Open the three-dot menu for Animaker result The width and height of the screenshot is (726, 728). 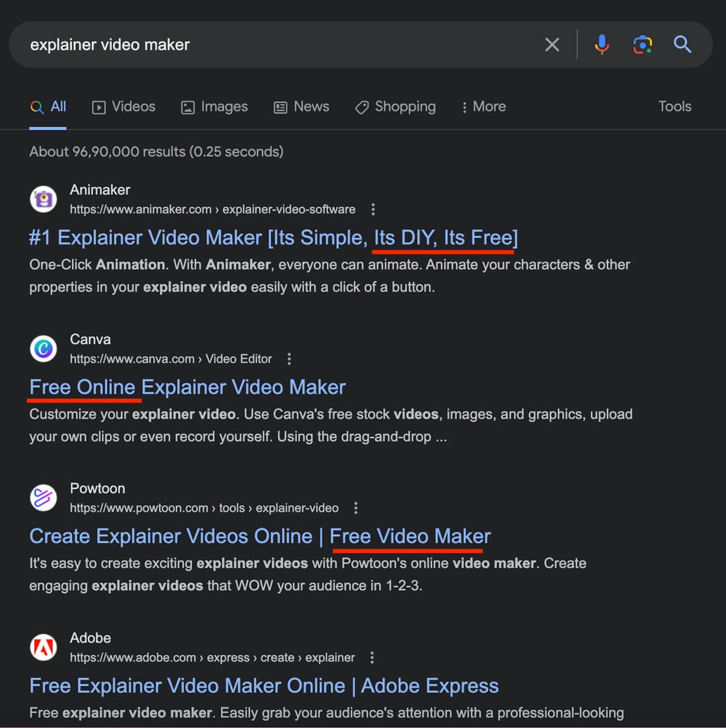373,209
